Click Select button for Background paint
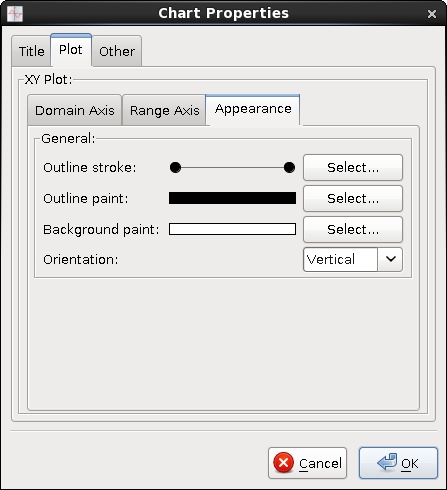Screen dimensions: 447x490 click(x=353, y=229)
